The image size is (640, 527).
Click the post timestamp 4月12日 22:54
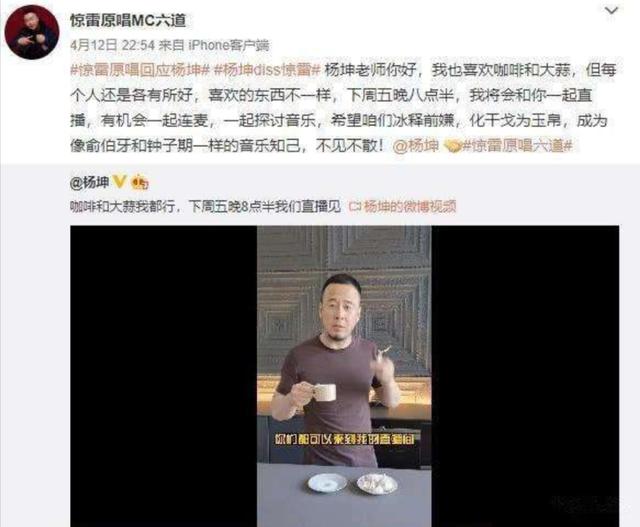[x=112, y=45]
